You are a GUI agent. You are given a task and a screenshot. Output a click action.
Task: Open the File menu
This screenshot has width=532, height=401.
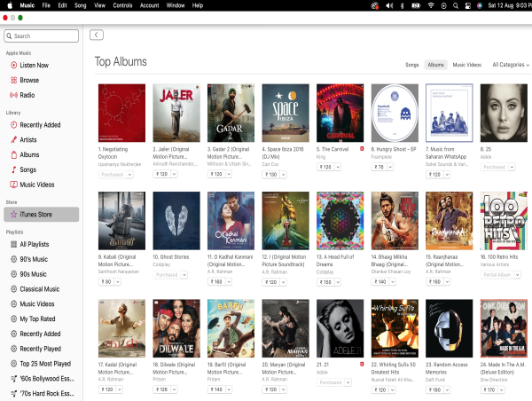coord(46,5)
